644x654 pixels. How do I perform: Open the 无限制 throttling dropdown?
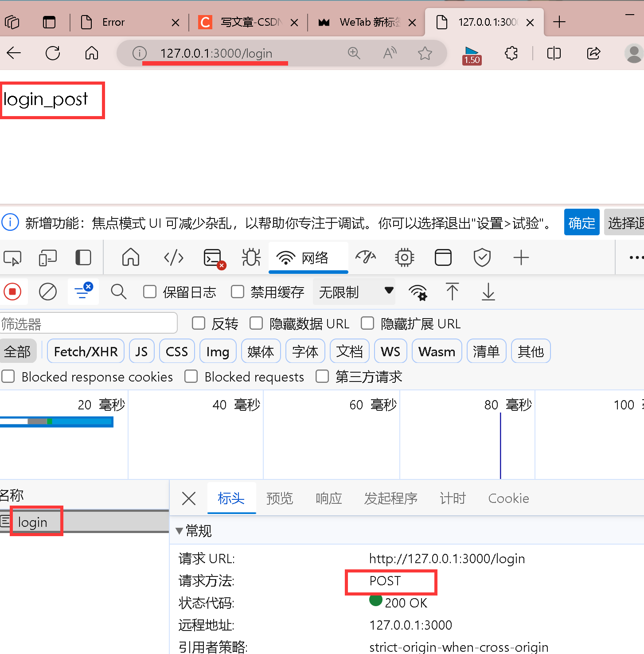(x=354, y=292)
